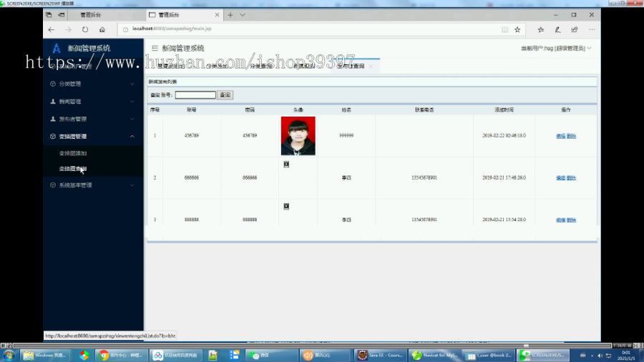The height and width of the screenshot is (362, 644).
Task: Open favorites hub icon
Action: [x=541, y=29]
